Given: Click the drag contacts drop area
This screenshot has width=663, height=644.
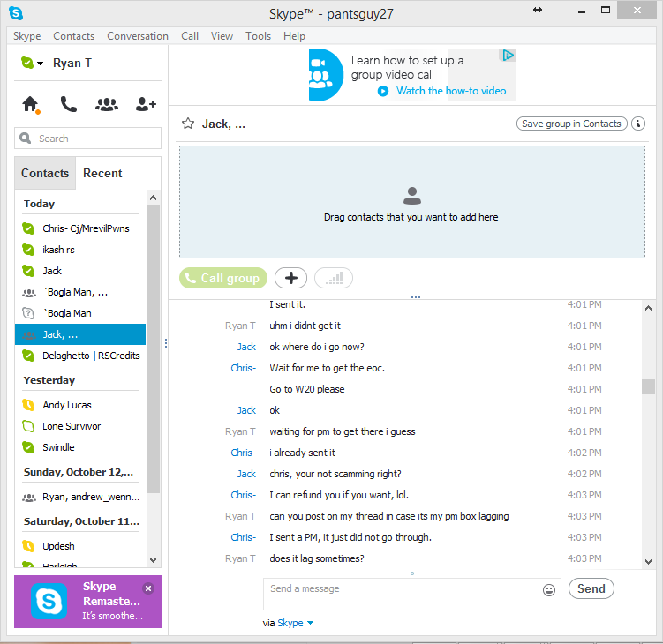Looking at the screenshot, I should click(412, 202).
